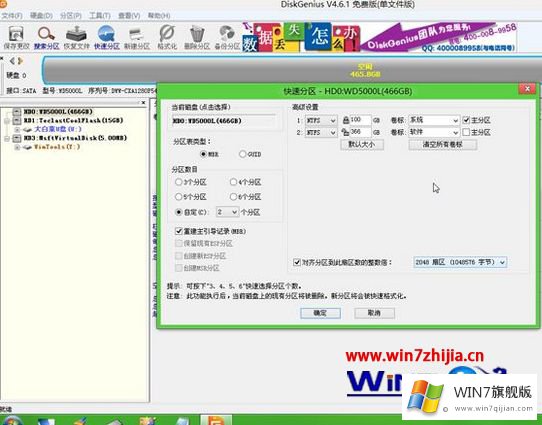Click the lock icon for partition 1 size
The height and width of the screenshot is (425, 542).
pyautogui.click(x=346, y=120)
